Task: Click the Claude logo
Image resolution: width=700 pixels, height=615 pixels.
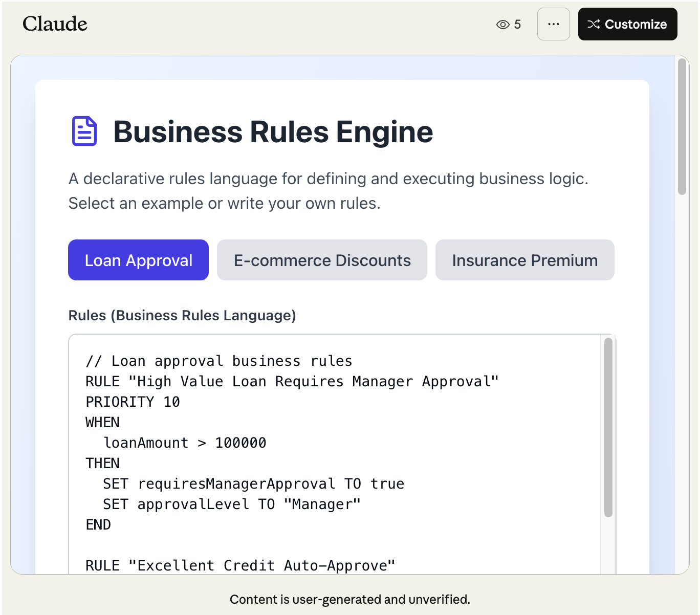Action: (55, 24)
